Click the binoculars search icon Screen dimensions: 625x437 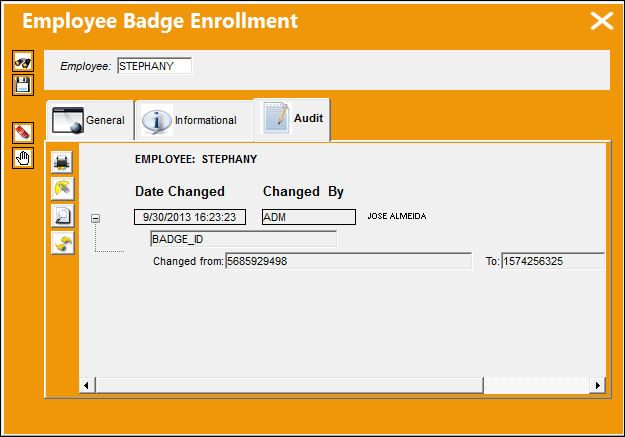tap(23, 61)
